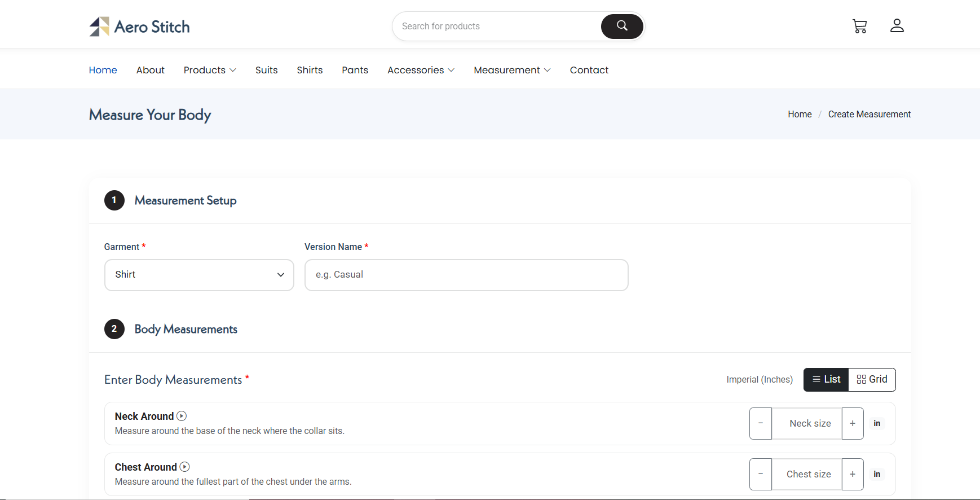The width and height of the screenshot is (980, 500).
Task: Switch to List view
Action: (x=826, y=379)
